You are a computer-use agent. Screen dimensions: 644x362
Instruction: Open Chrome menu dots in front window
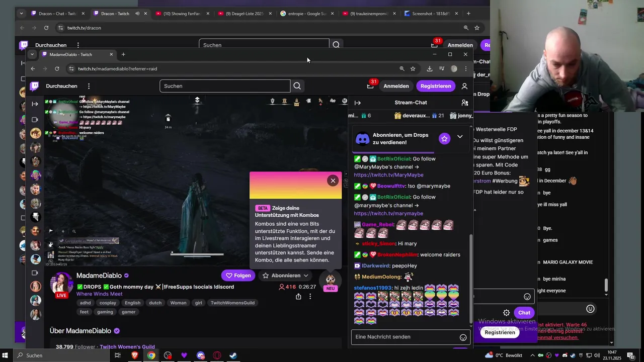[465, 68]
